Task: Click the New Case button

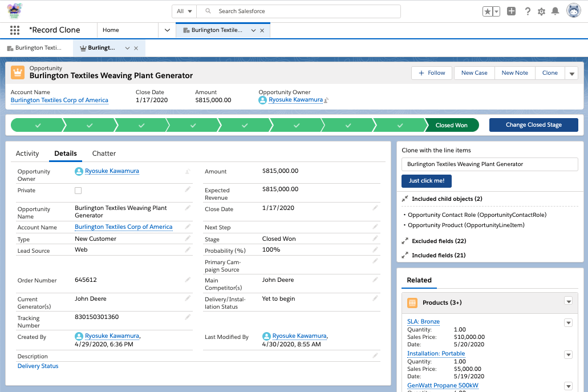Action: [x=475, y=73]
